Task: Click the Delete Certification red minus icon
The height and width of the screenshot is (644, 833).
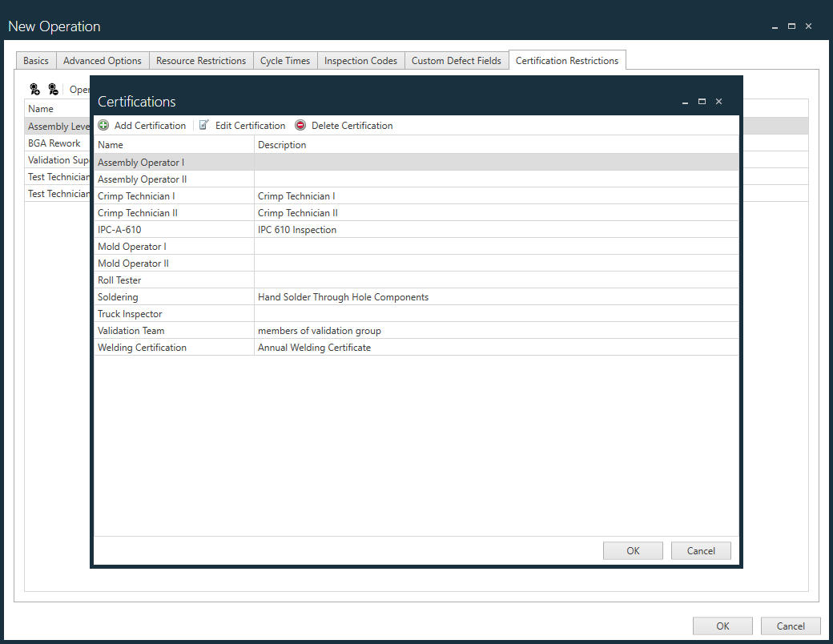Action: 300,125
